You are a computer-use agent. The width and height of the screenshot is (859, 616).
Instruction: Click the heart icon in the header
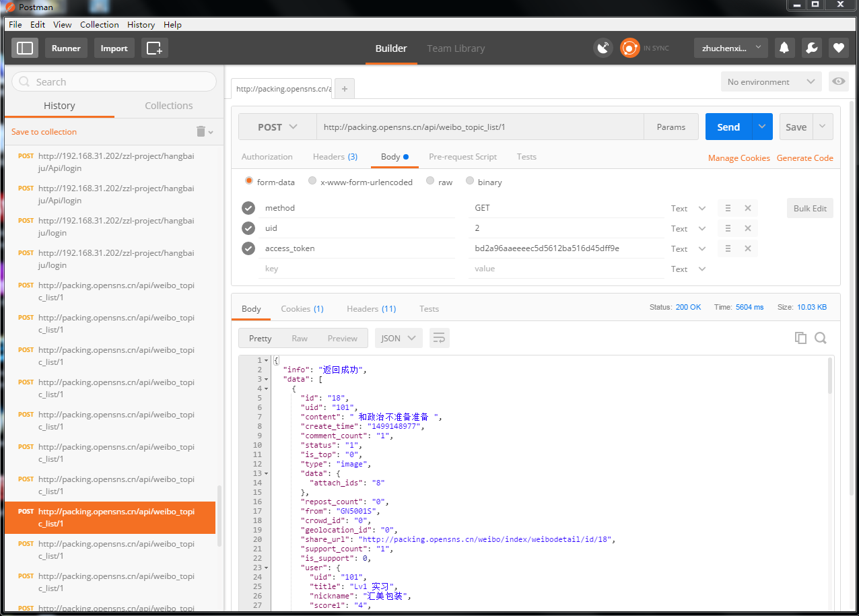[x=838, y=48]
